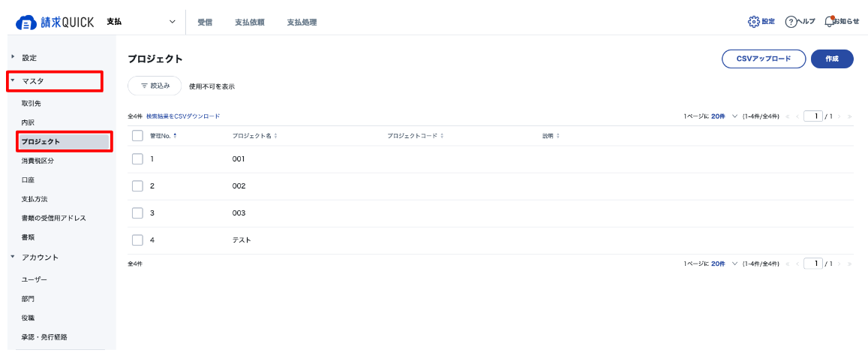Check the box for project 002
The height and width of the screenshot is (353, 868).
tap(138, 186)
